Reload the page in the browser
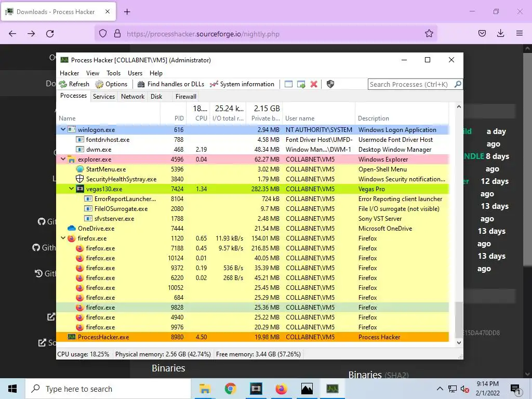Viewport: 532px width, 399px height. click(x=50, y=34)
